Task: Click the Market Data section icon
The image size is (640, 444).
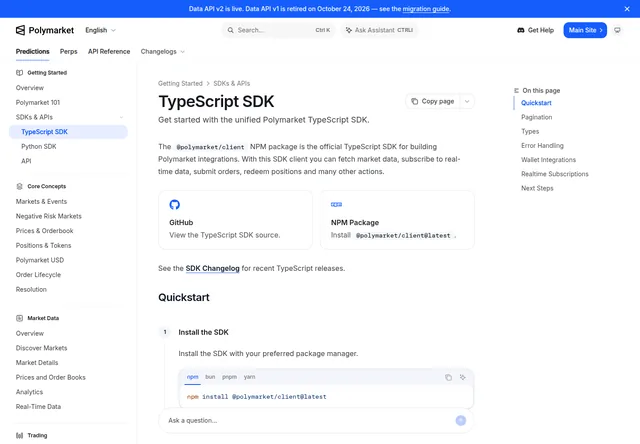Action: [19, 318]
